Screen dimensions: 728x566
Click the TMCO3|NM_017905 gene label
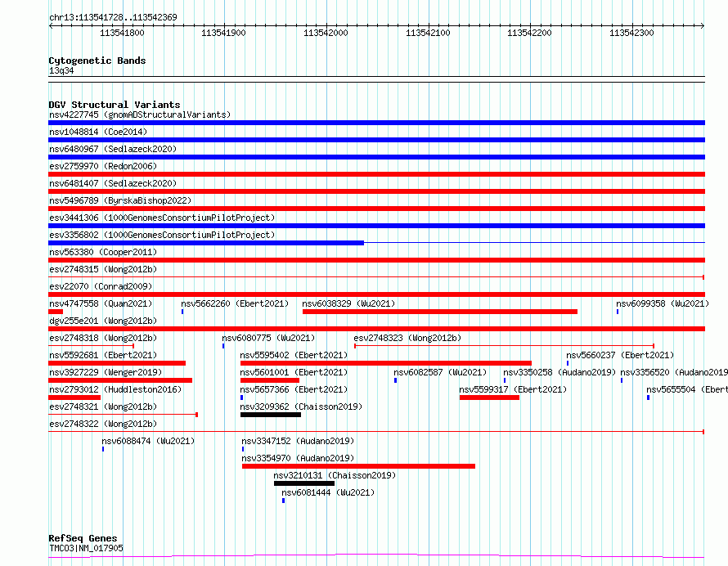(87, 548)
